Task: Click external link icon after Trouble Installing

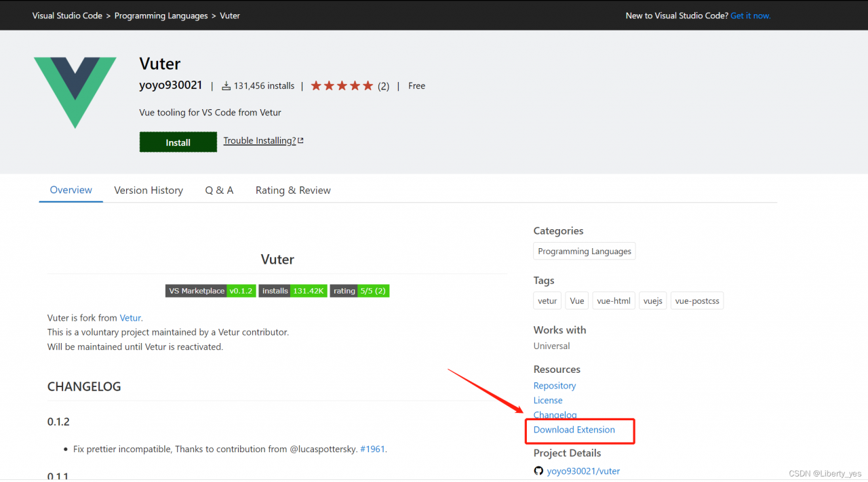Action: (300, 141)
